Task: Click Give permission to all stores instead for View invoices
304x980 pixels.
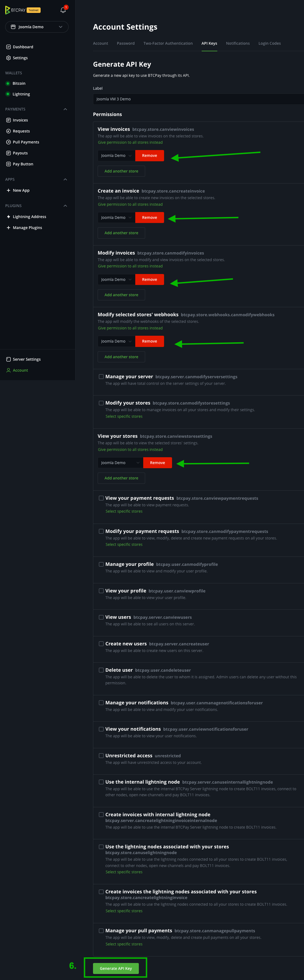Action: click(x=130, y=142)
